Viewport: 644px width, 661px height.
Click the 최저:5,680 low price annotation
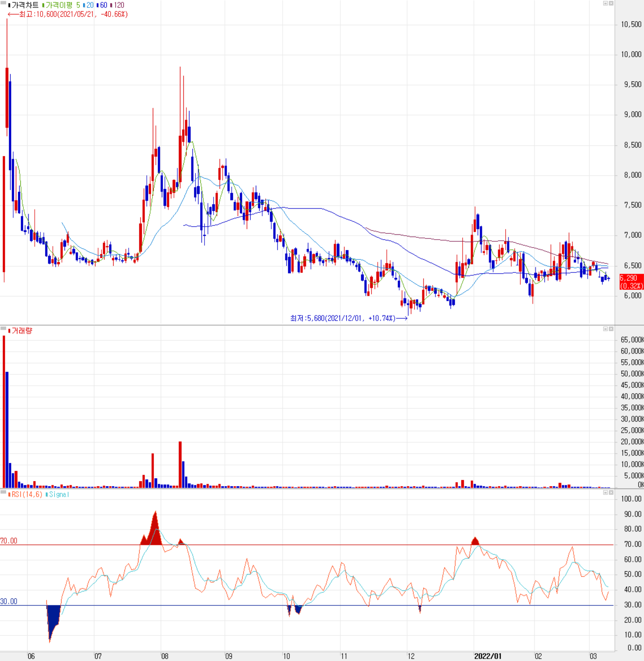349,318
